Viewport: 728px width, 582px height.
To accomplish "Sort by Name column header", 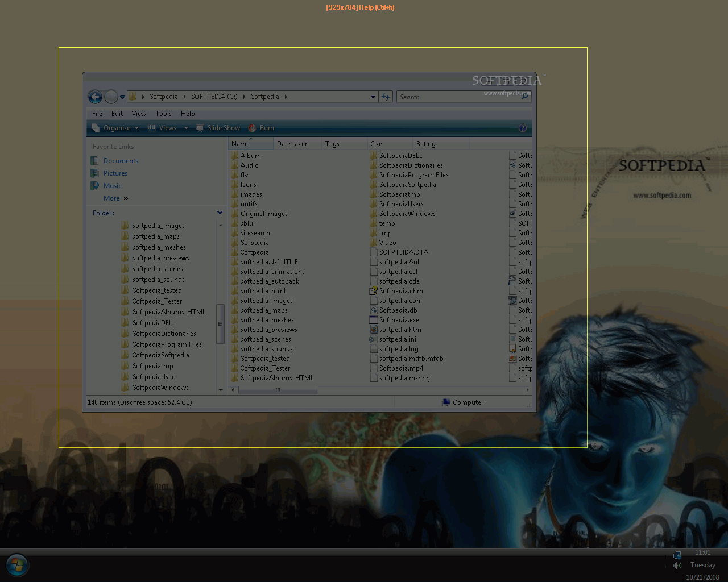I will [251, 144].
